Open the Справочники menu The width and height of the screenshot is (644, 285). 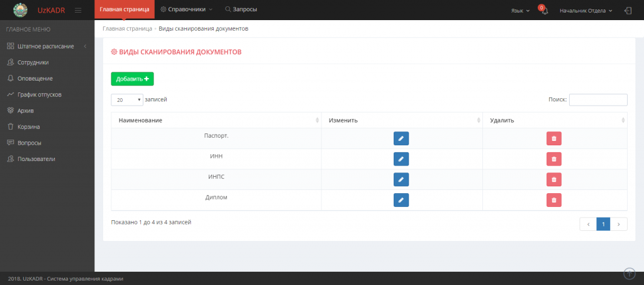click(x=187, y=9)
